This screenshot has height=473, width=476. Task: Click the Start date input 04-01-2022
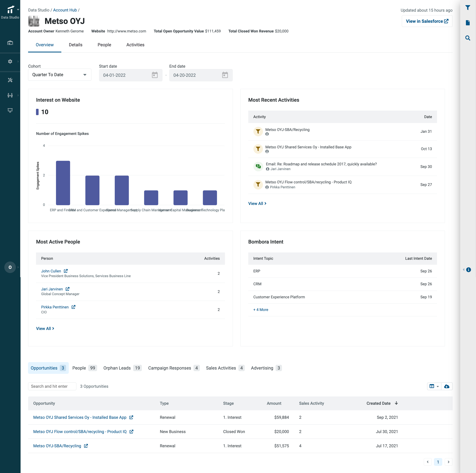coord(131,75)
